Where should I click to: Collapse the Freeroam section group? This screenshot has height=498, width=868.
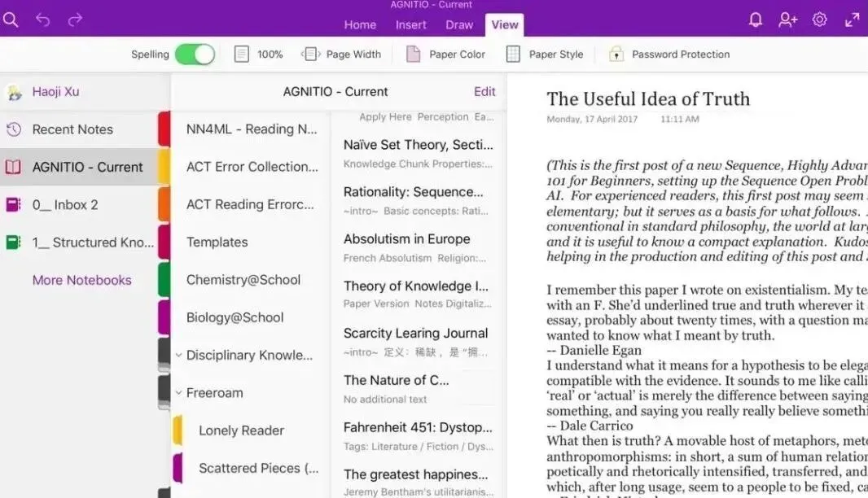pyautogui.click(x=179, y=393)
